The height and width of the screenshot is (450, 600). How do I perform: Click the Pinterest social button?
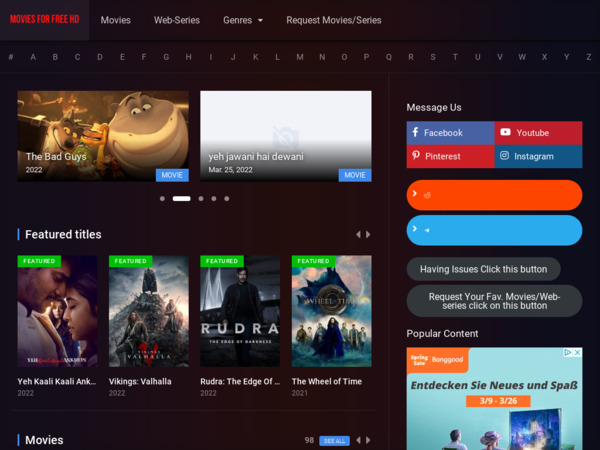450,157
